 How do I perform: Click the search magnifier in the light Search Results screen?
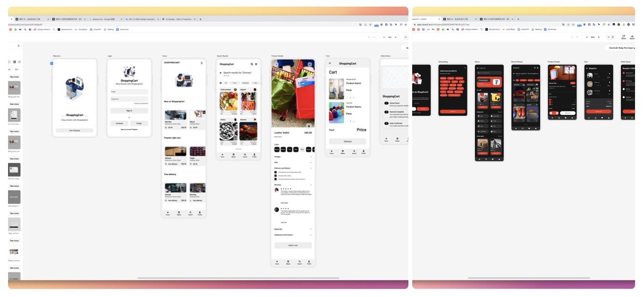point(252,64)
